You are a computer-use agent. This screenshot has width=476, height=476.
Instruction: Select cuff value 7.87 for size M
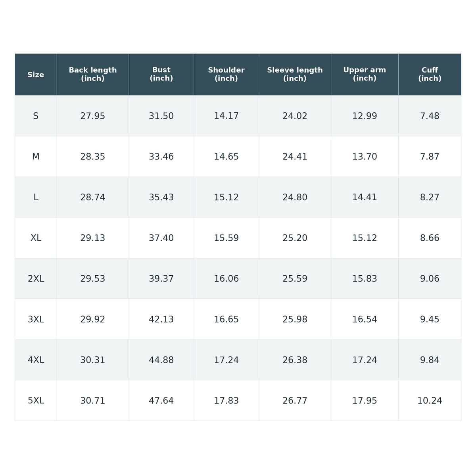430,157
